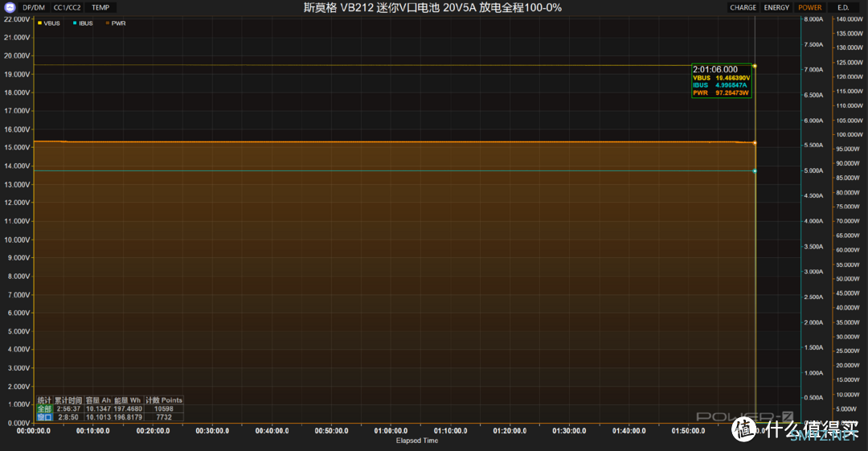
Task: Select the ENERGY view tab
Action: [776, 8]
